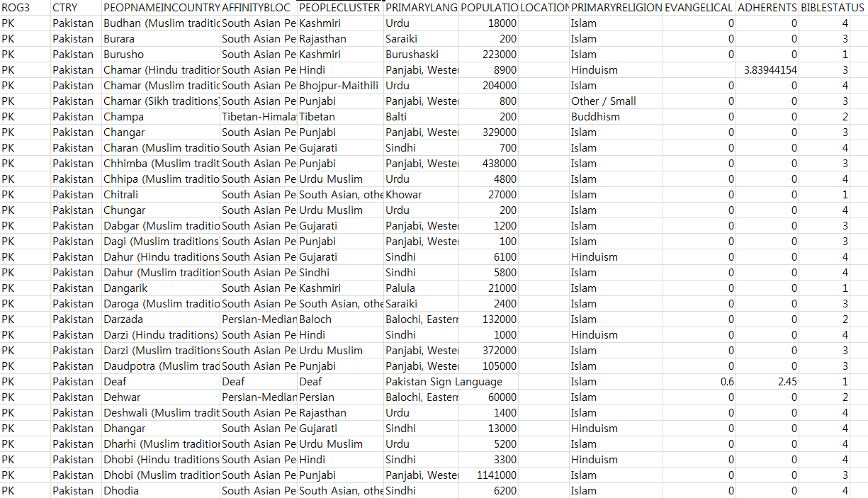
Task: Click the Dangarik people name cell
Action: pyautogui.click(x=161, y=288)
